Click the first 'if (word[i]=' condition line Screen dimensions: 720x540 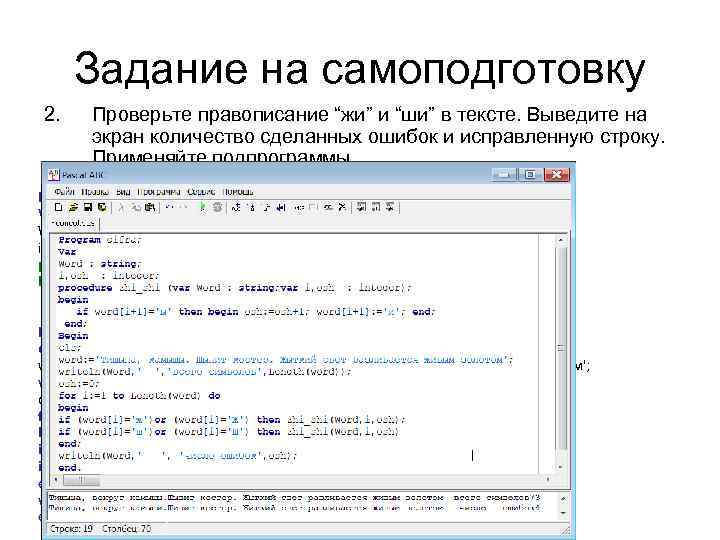click(232, 420)
